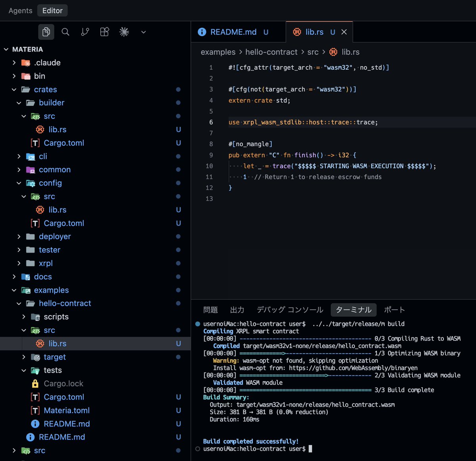The width and height of the screenshot is (476, 461).
Task: Click the README.md tab info icon
Action: [x=202, y=32]
